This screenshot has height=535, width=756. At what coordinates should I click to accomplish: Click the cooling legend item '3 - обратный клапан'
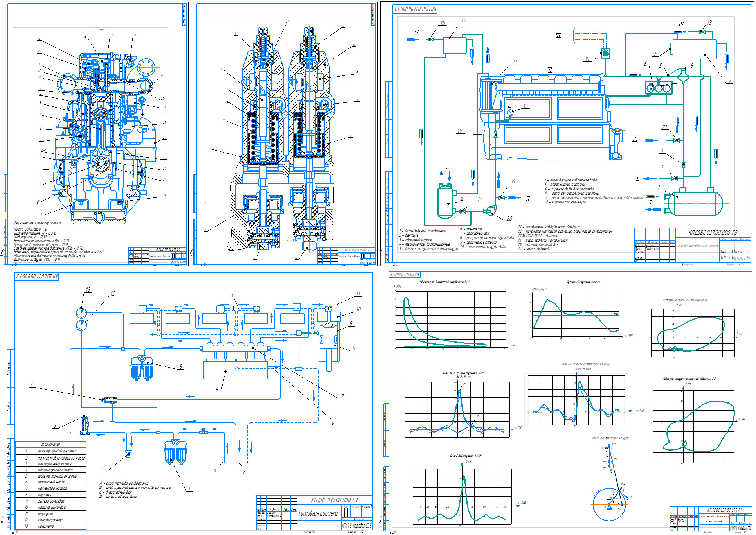(415, 240)
